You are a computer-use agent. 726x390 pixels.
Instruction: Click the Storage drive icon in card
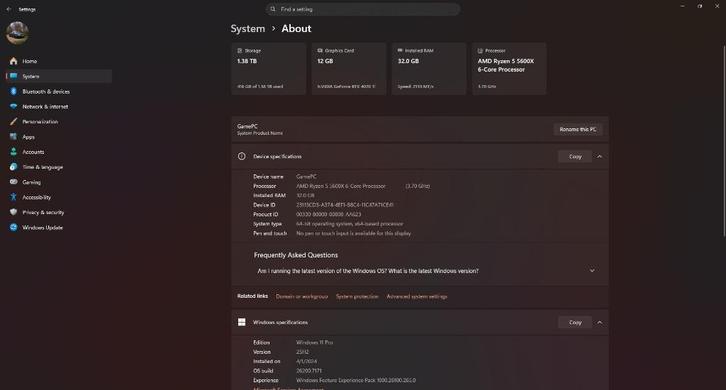point(240,50)
